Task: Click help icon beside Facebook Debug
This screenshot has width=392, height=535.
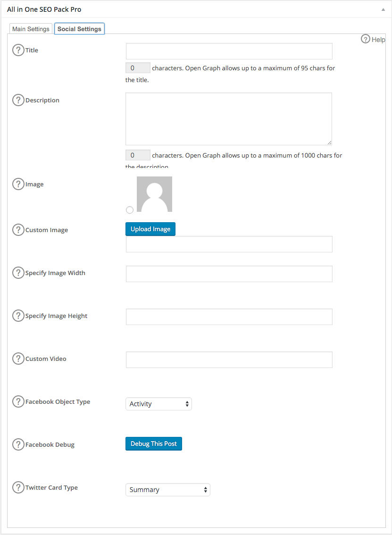Action: tap(18, 444)
